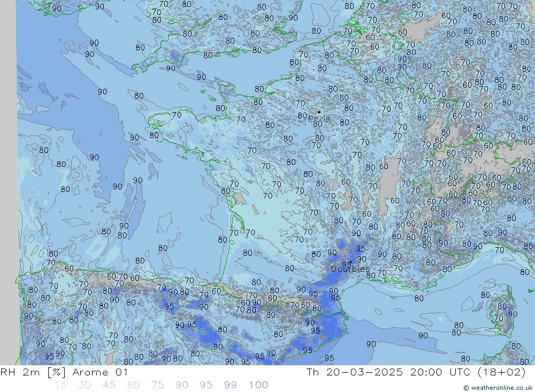Pick legend value 100
The width and height of the screenshot is (535, 392).
coord(258,385)
